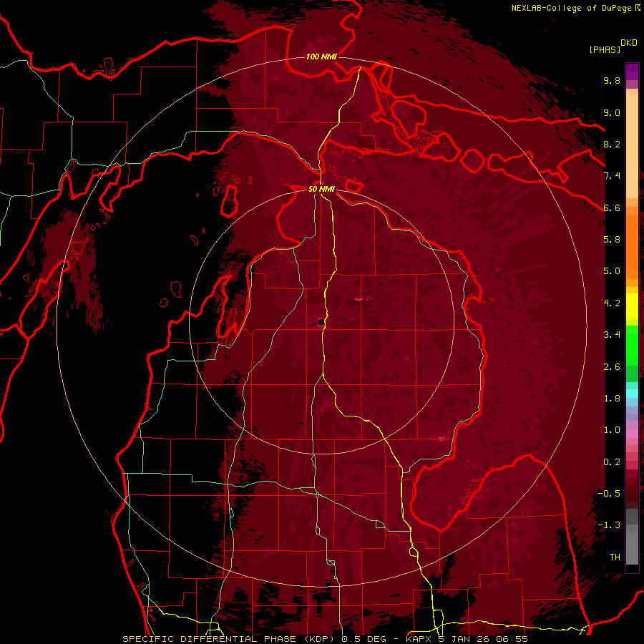Click the cyan segment of color bar
This screenshot has height=644, width=644.
(632, 393)
